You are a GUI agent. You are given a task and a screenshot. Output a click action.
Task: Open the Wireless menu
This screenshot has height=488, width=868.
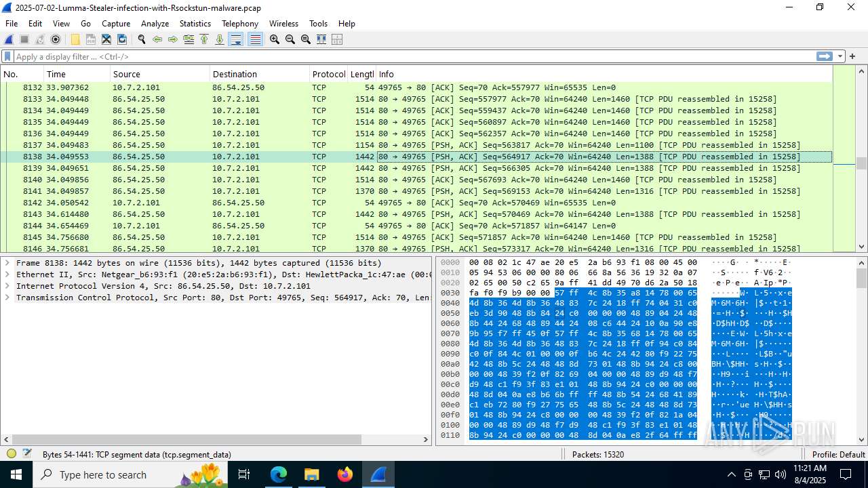click(x=283, y=24)
